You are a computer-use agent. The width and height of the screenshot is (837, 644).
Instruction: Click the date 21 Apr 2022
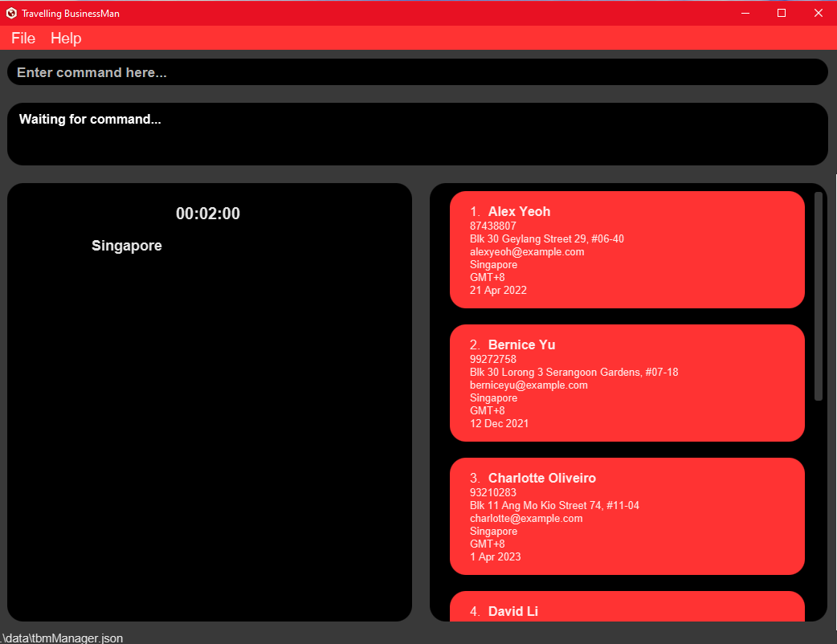(498, 290)
